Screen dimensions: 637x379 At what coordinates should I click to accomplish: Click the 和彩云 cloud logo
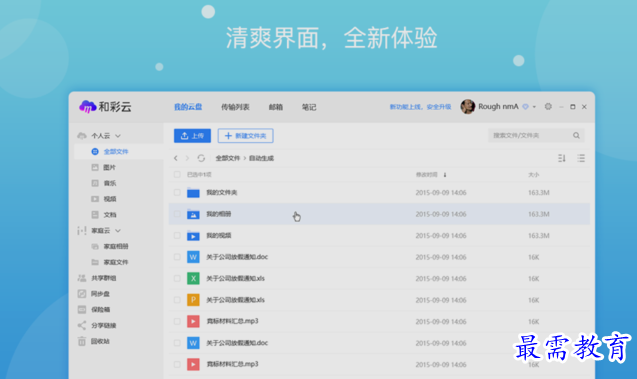click(x=87, y=107)
